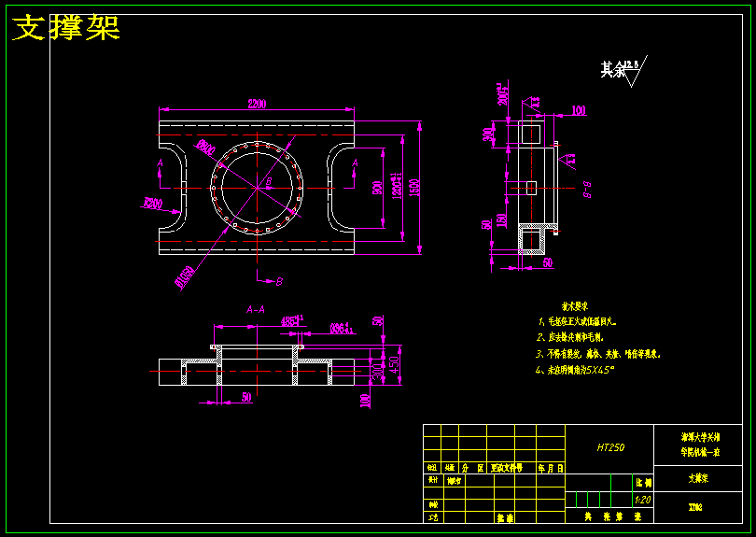Click the "设计" row label in title block
756x537 pixels.
(x=432, y=481)
